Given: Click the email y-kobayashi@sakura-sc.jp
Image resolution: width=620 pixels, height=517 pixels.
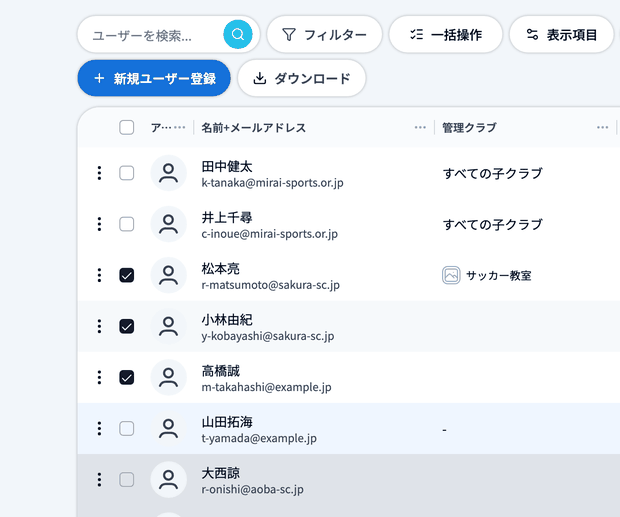Looking at the screenshot, I should coord(268,336).
